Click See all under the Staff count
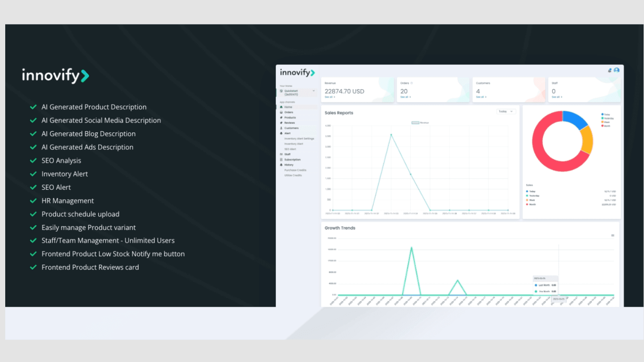Viewport: 644px width, 362px height. 557,97
